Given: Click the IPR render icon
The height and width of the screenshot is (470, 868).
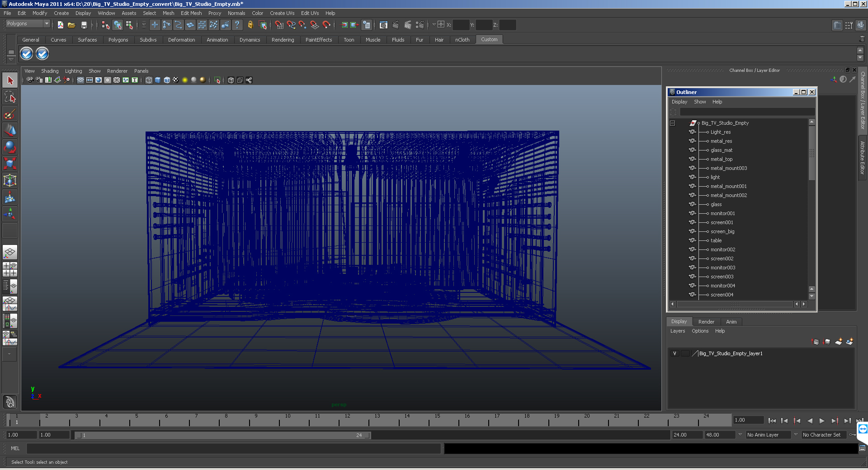Looking at the screenshot, I should pos(408,25).
